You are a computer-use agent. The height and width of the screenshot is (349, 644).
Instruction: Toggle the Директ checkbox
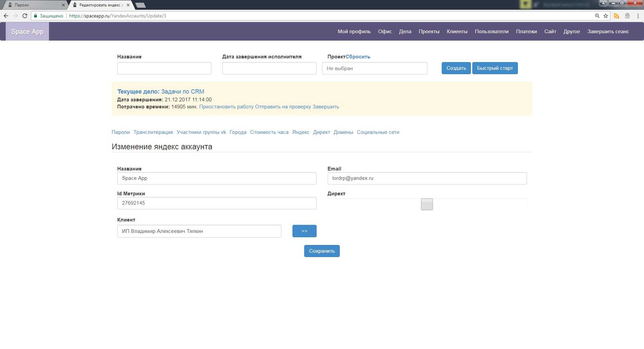click(x=427, y=204)
